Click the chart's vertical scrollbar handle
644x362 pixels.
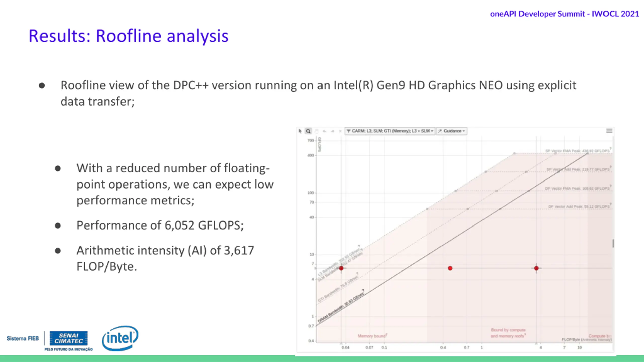(x=613, y=243)
